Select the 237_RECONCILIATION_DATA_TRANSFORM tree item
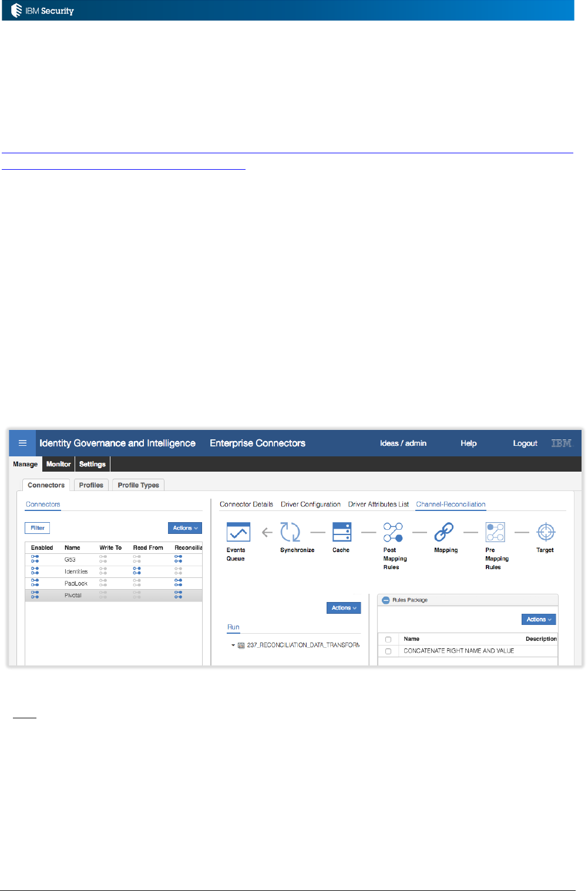 click(x=303, y=645)
